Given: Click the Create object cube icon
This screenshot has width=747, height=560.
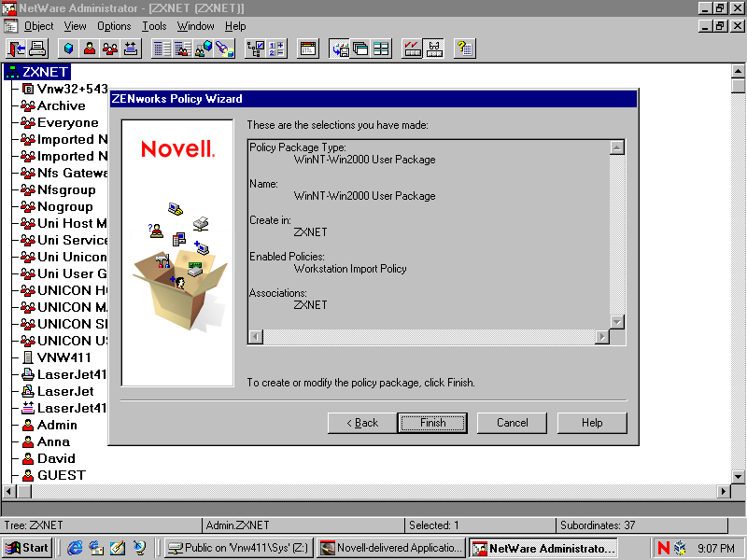Looking at the screenshot, I should [68, 49].
